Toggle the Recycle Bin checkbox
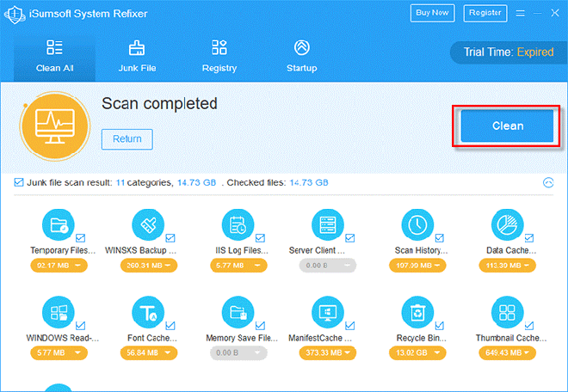The image size is (568, 392). 440,326
